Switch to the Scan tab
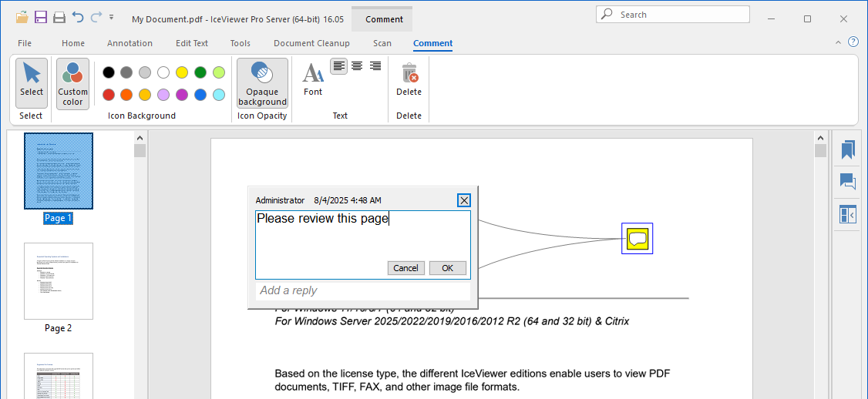The image size is (868, 399). click(x=382, y=43)
